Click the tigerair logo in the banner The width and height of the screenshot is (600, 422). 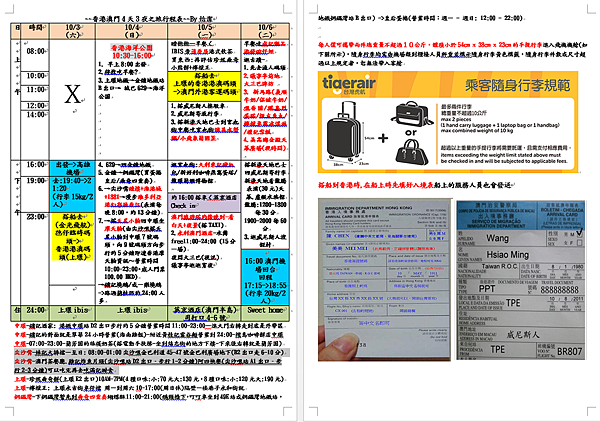[x=349, y=84]
